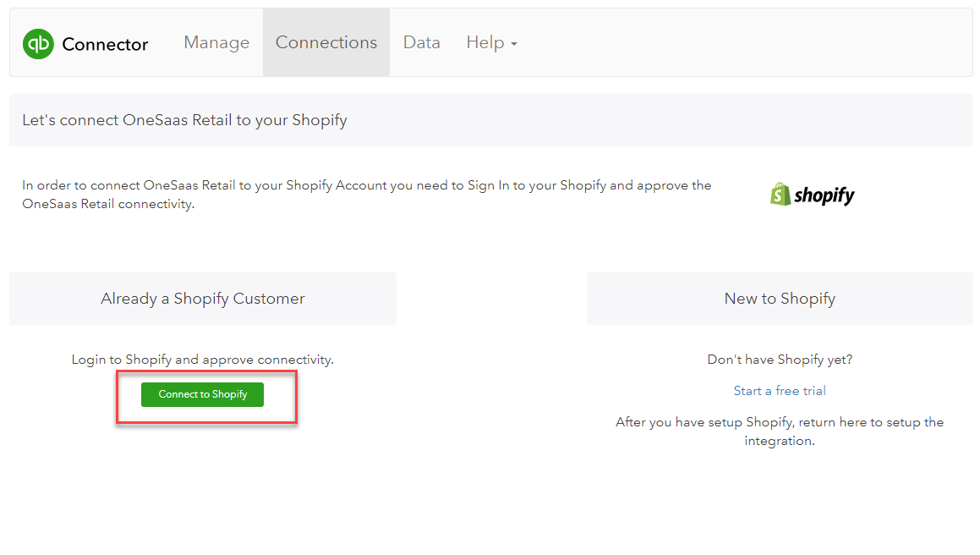
Task: Click the QuickBooks logo icon
Action: click(x=38, y=44)
